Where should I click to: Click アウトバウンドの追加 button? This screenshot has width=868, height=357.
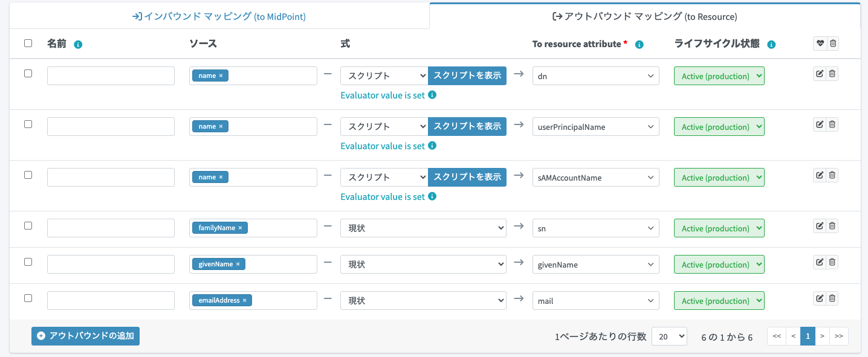pyautogui.click(x=85, y=336)
